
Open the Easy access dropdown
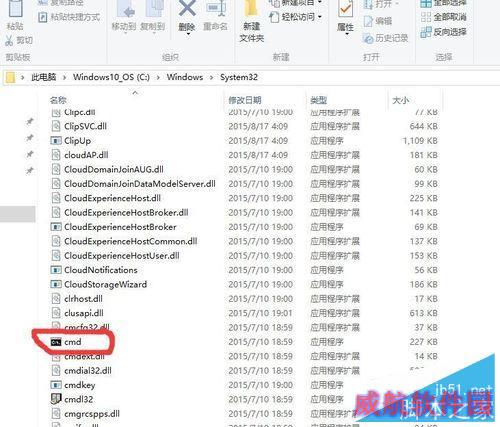[295, 17]
